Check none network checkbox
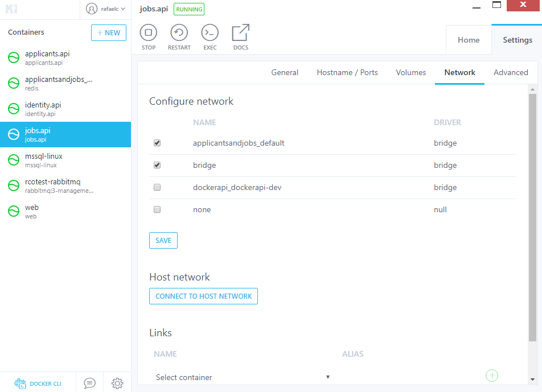The image size is (542, 392). point(157,209)
